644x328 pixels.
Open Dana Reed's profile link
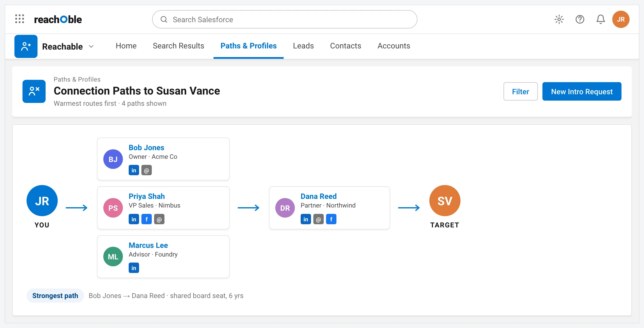tap(319, 196)
